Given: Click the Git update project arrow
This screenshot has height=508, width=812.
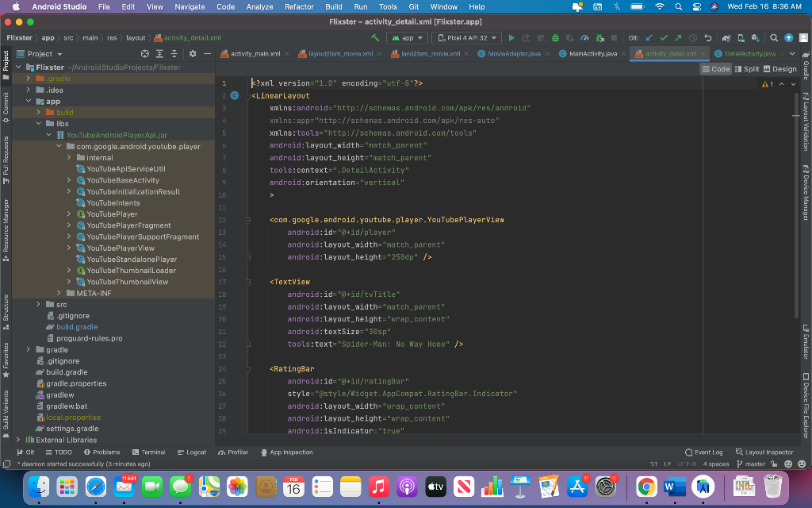Looking at the screenshot, I should [x=649, y=38].
